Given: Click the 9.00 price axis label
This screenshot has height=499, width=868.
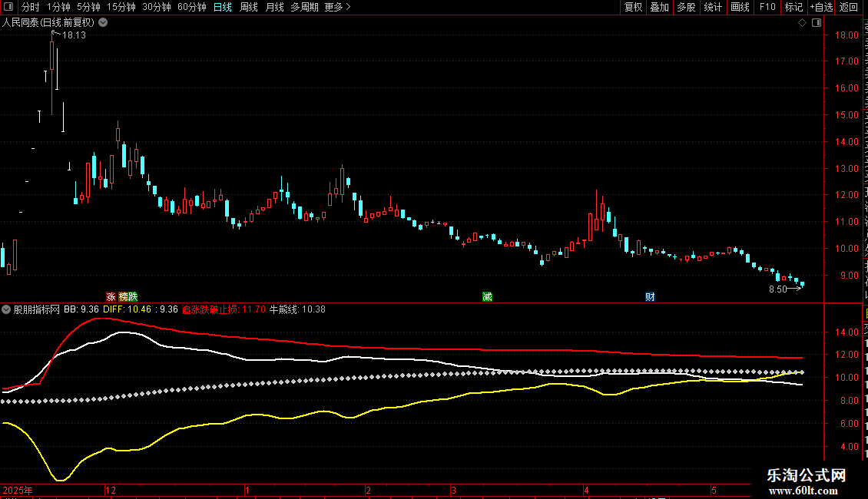Looking at the screenshot, I should pos(849,275).
